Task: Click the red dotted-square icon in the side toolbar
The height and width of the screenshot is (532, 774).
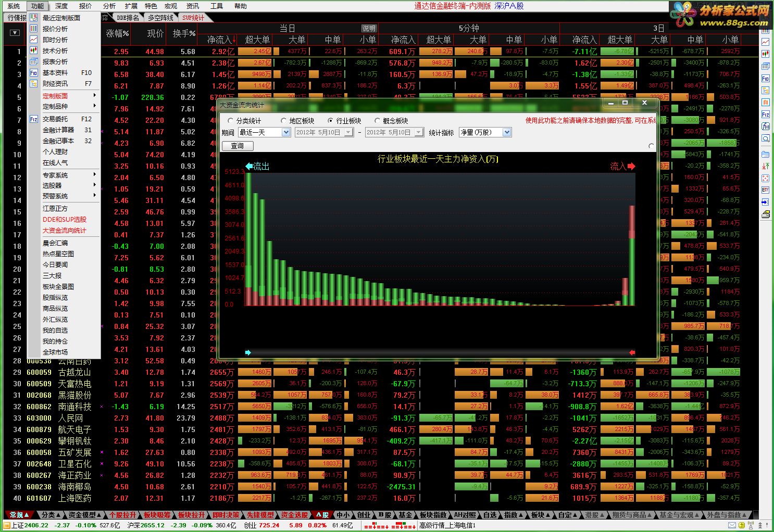Action: pyautogui.click(x=766, y=178)
